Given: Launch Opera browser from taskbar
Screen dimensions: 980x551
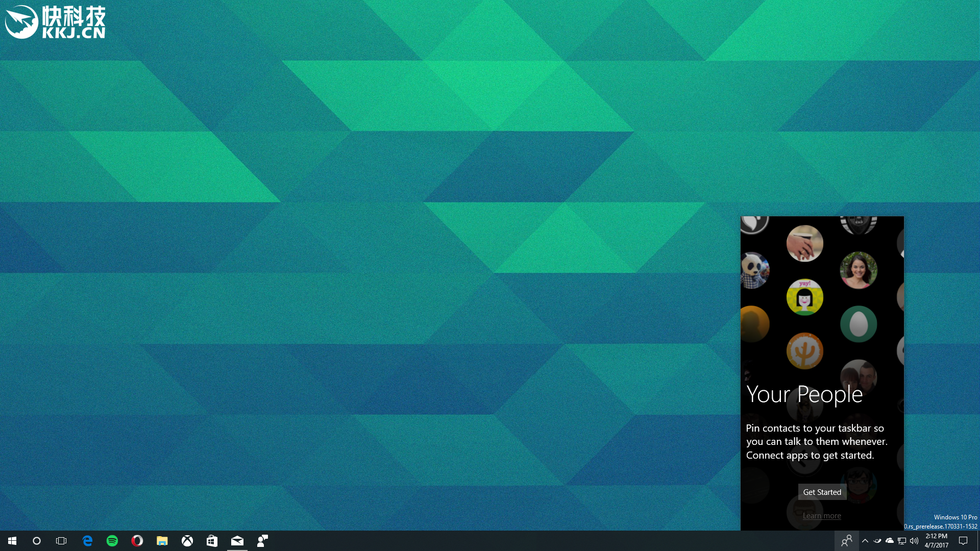Looking at the screenshot, I should (x=137, y=541).
